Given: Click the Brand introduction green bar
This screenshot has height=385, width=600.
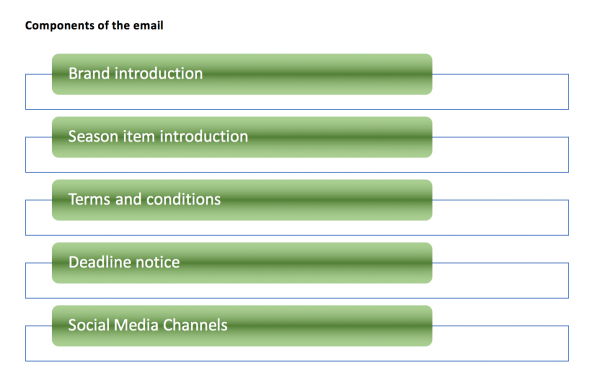Looking at the screenshot, I should point(242,74).
